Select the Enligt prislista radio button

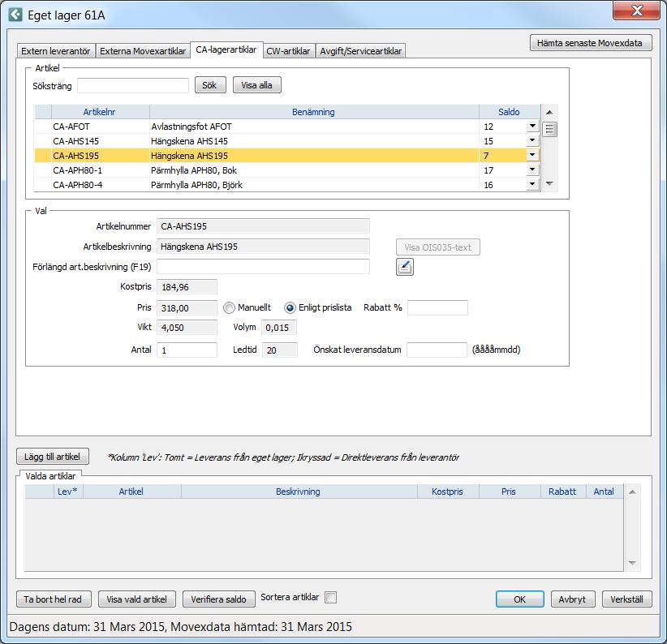point(290,307)
